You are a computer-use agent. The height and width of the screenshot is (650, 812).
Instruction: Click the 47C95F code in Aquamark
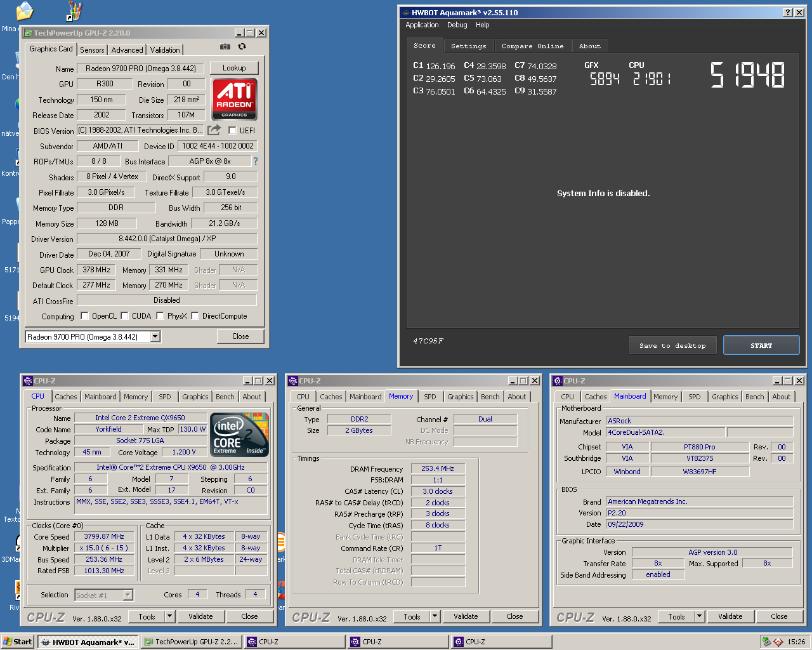[428, 341]
